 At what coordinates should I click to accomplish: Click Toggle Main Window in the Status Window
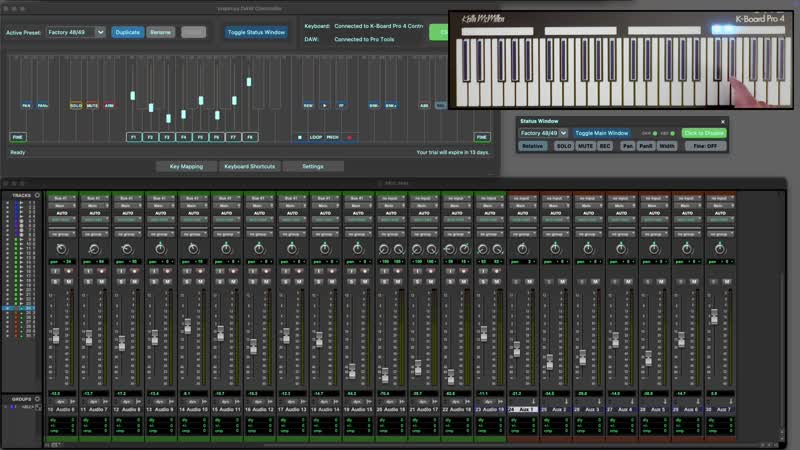pos(602,133)
